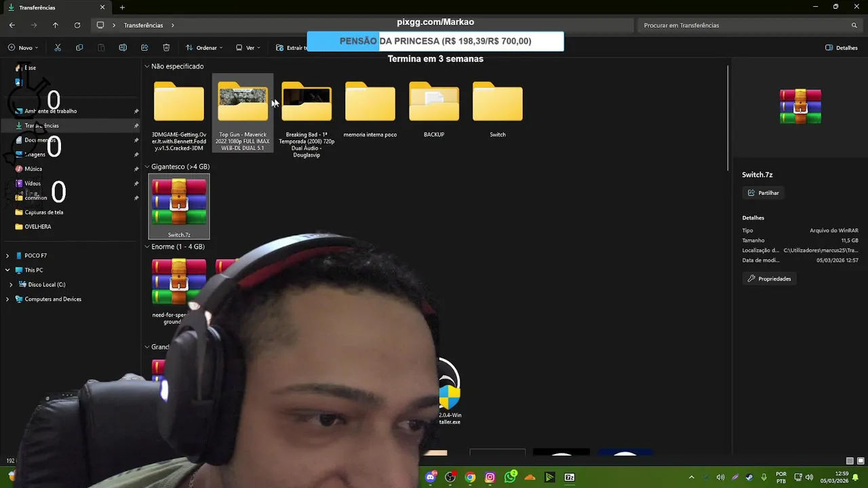Go back with the left arrow

click(x=12, y=25)
